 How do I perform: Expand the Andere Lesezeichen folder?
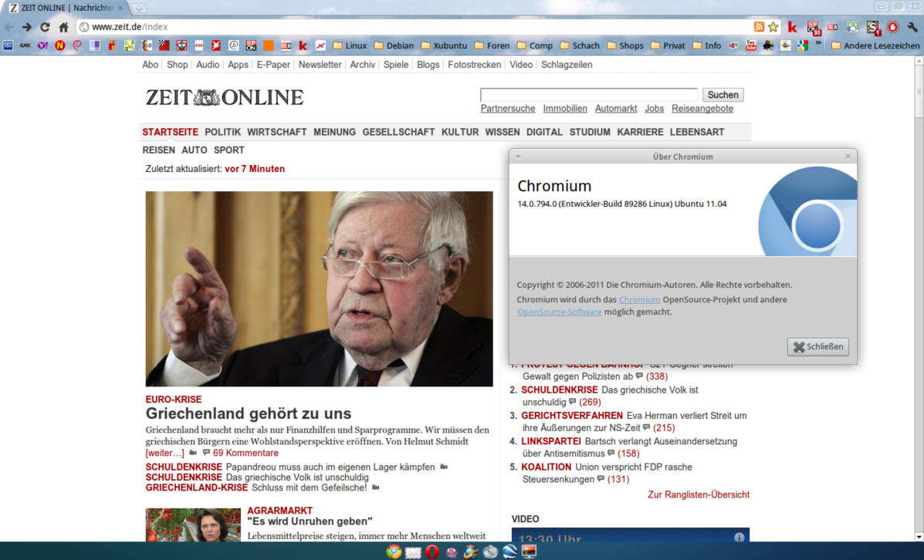coord(875,46)
